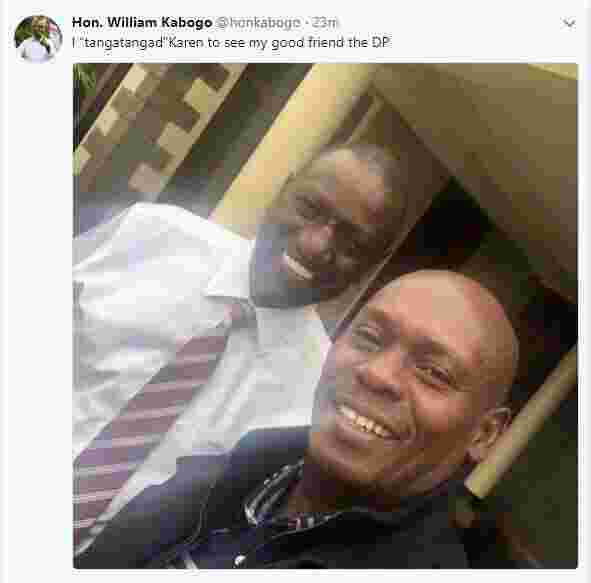Click the "Hon." title before the name
The height and width of the screenshot is (583, 591).
(87, 23)
